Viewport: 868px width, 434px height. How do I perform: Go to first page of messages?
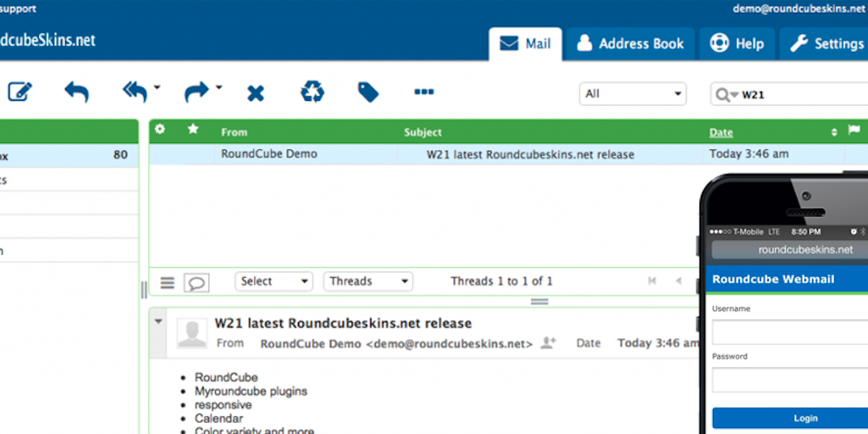point(652,281)
